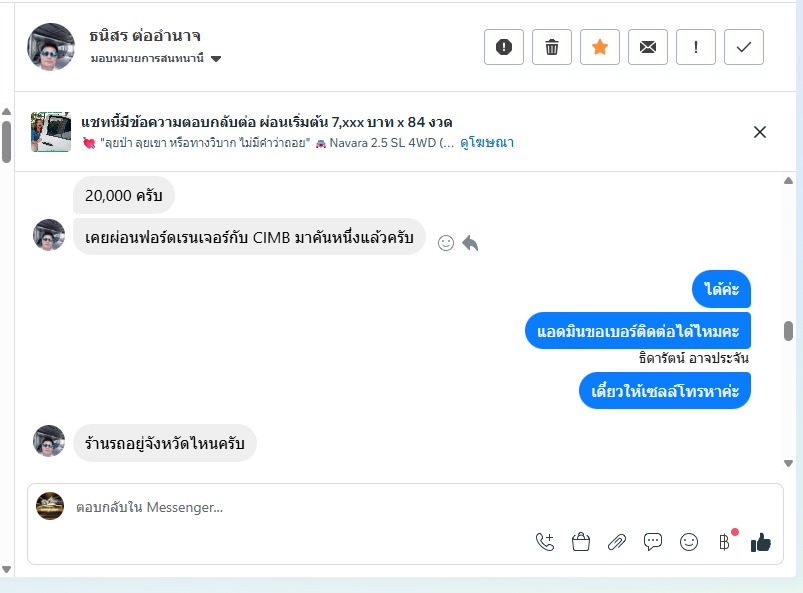The width and height of the screenshot is (803, 593).
Task: Click the Navara ad thumbnail image
Action: point(51,132)
